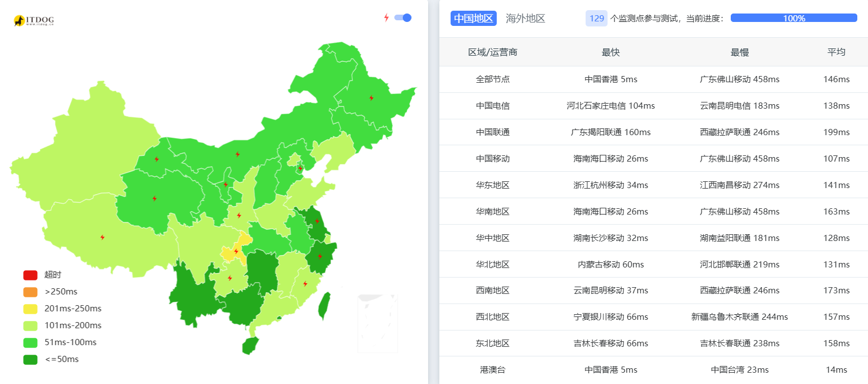868x384 pixels.
Task: Click the lightning marker in yellow Chongqing
Action: coord(236,252)
